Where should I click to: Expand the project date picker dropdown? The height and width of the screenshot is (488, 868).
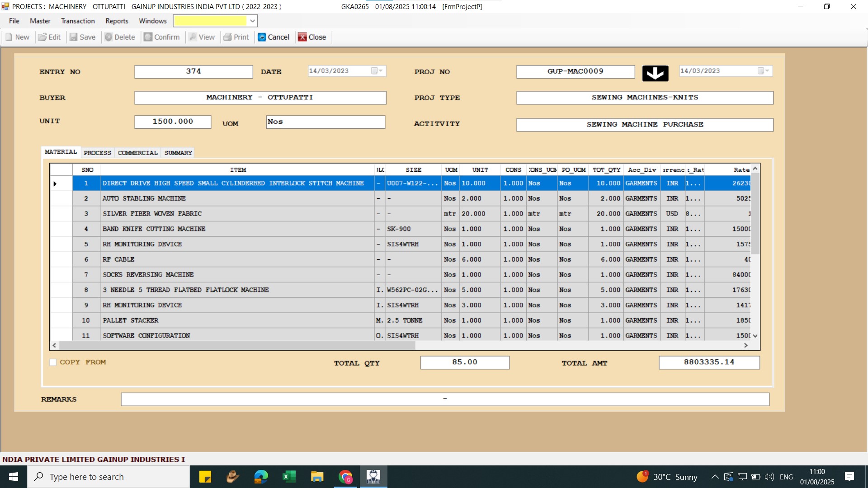pyautogui.click(x=767, y=71)
